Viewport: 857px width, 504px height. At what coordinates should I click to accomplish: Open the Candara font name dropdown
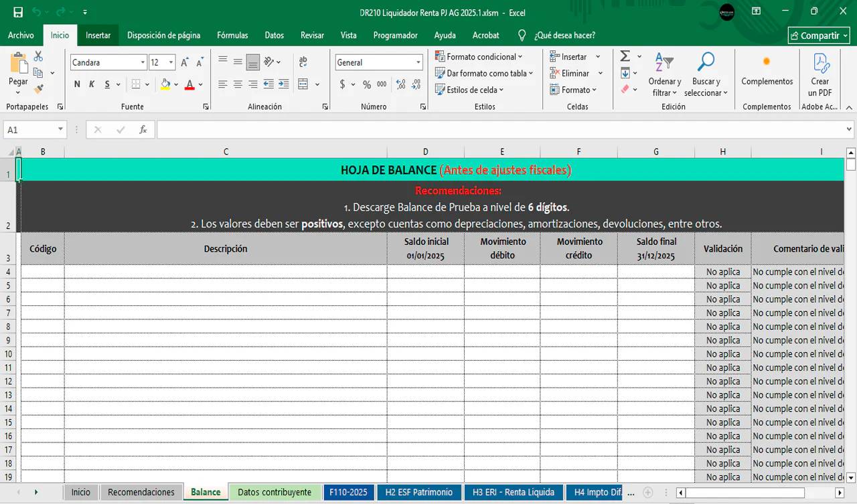pos(143,62)
